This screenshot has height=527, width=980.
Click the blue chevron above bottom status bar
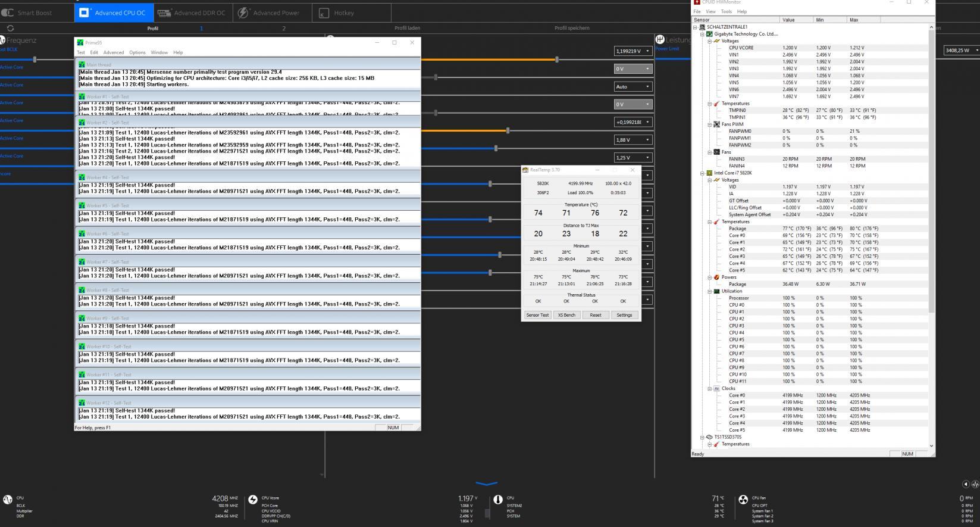point(486,484)
